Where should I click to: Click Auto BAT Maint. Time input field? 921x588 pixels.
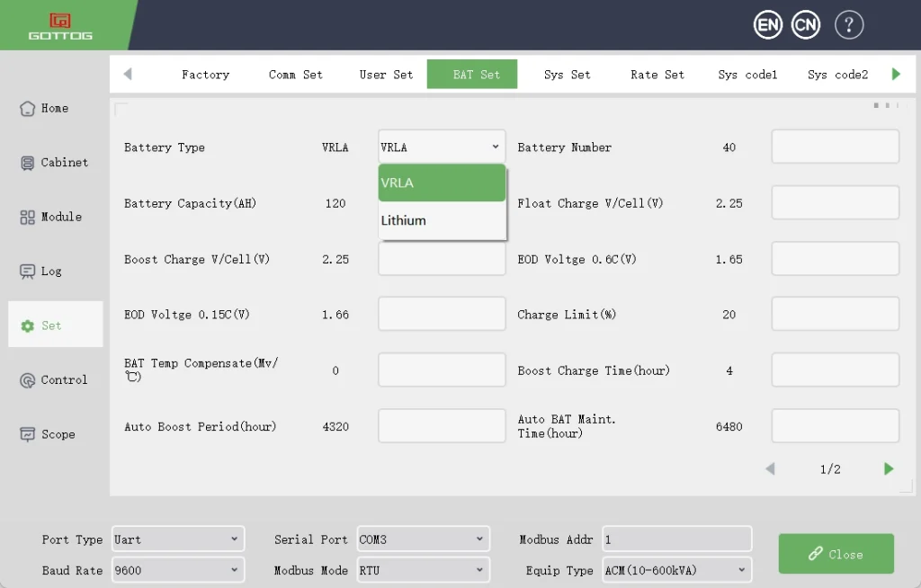click(x=835, y=426)
